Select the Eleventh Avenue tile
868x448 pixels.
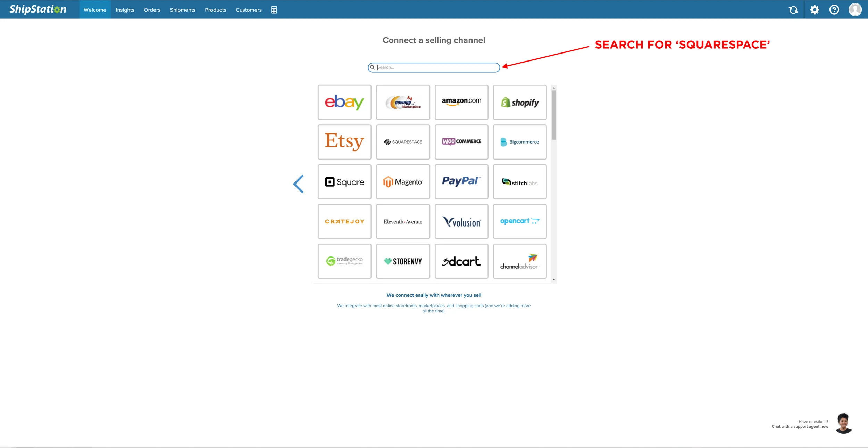pos(403,221)
